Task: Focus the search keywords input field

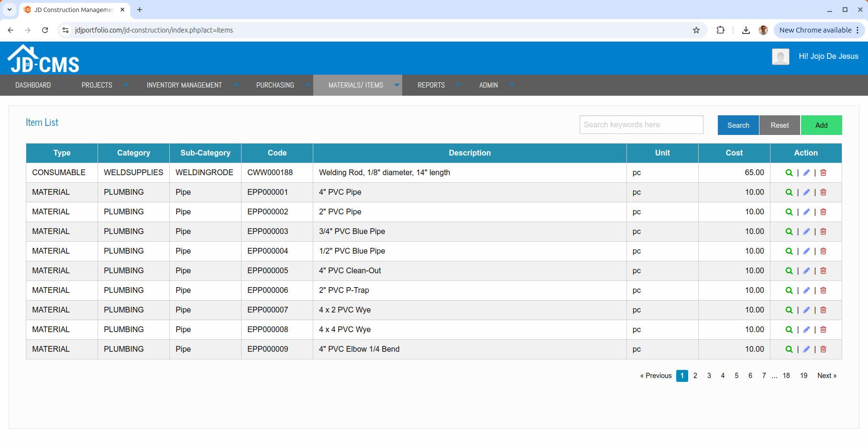Action: tap(641, 125)
